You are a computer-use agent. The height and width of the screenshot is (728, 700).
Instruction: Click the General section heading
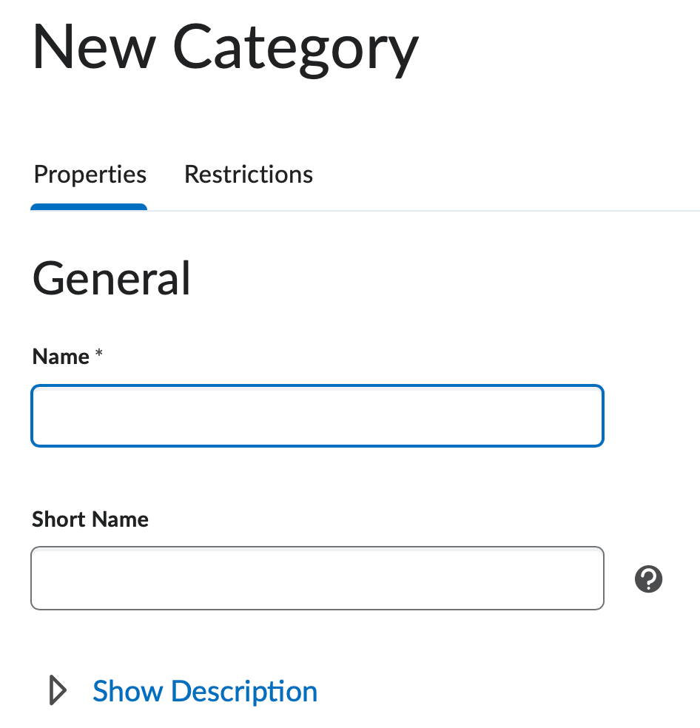(111, 279)
